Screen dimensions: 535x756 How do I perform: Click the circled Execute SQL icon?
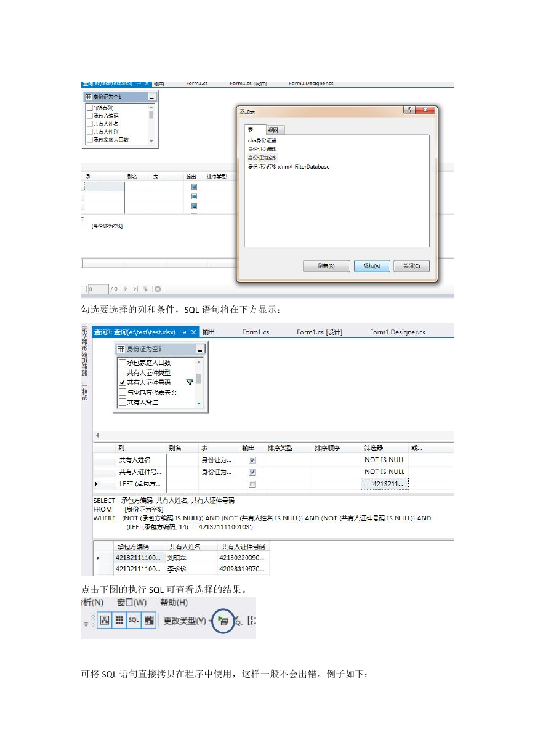coord(223,621)
